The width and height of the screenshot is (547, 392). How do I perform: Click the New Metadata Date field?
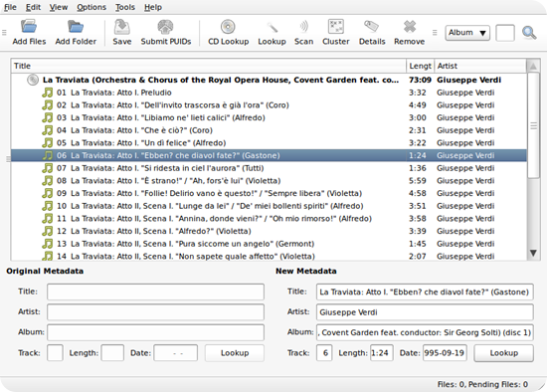(445, 353)
